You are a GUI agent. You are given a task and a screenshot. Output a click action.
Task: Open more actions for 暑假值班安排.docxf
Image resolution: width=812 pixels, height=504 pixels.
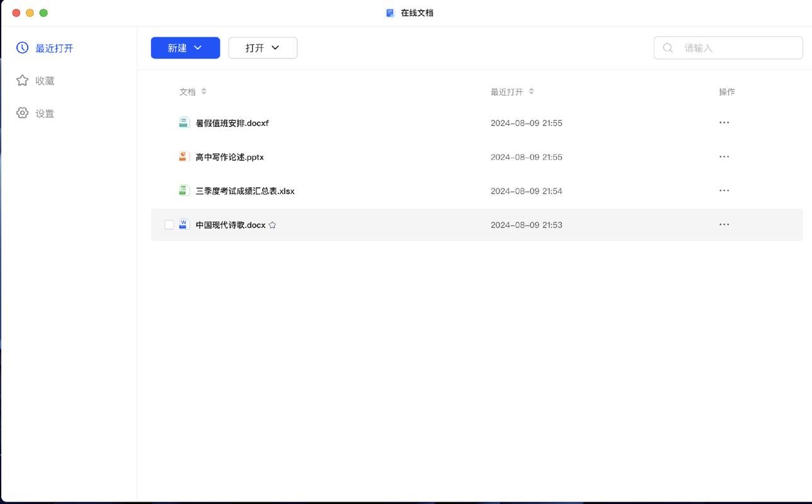click(x=724, y=123)
